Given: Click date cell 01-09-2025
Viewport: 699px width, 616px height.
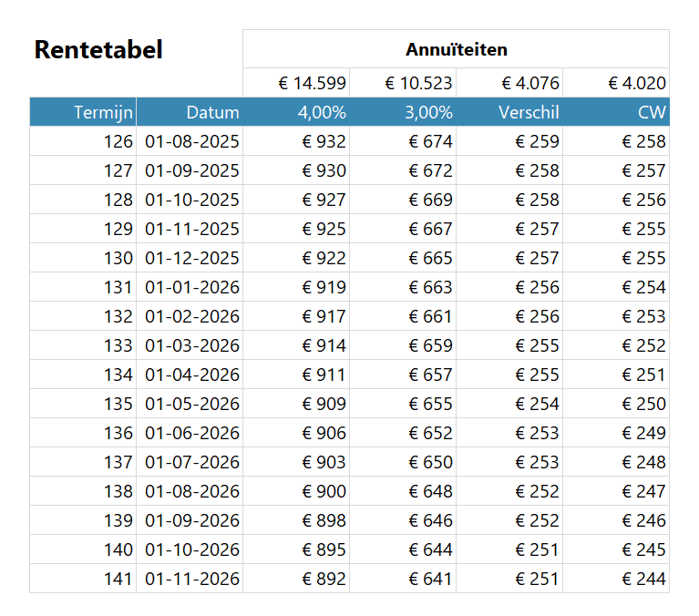Looking at the screenshot, I should (x=191, y=170).
